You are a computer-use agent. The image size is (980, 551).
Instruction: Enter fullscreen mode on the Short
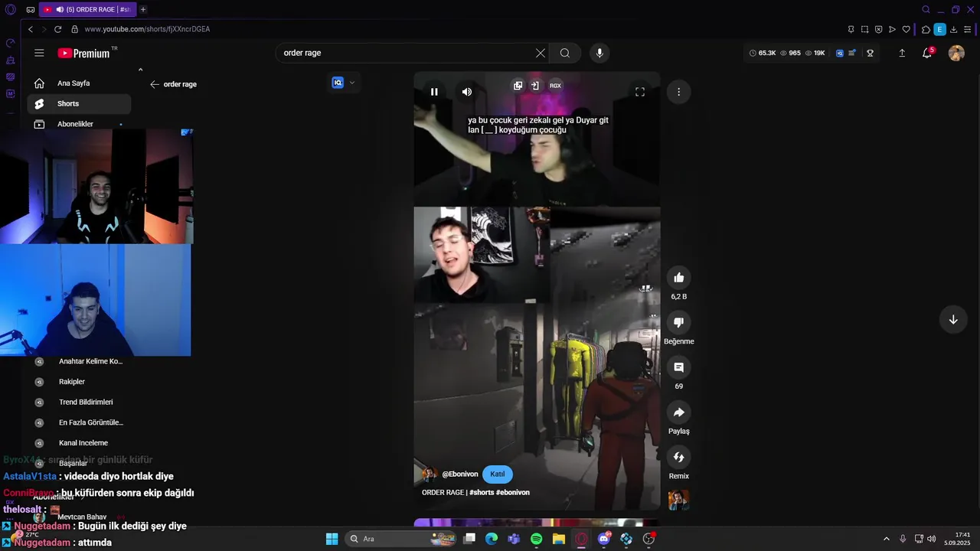click(x=640, y=92)
